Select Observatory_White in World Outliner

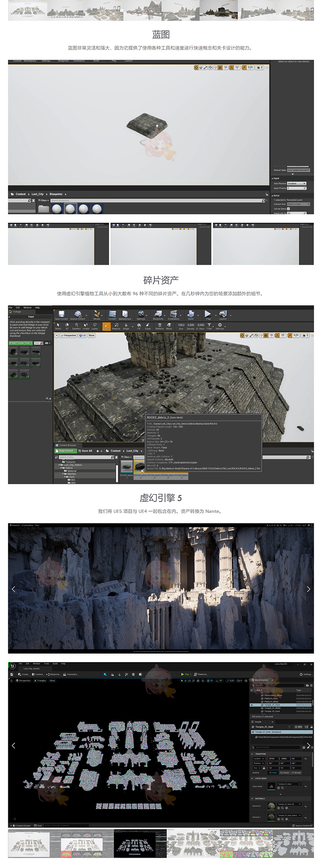pos(273,695)
